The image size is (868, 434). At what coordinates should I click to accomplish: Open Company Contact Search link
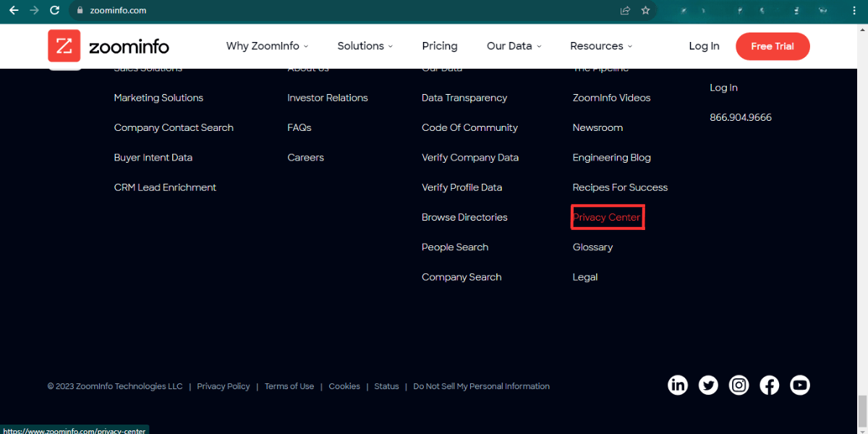[x=174, y=127]
